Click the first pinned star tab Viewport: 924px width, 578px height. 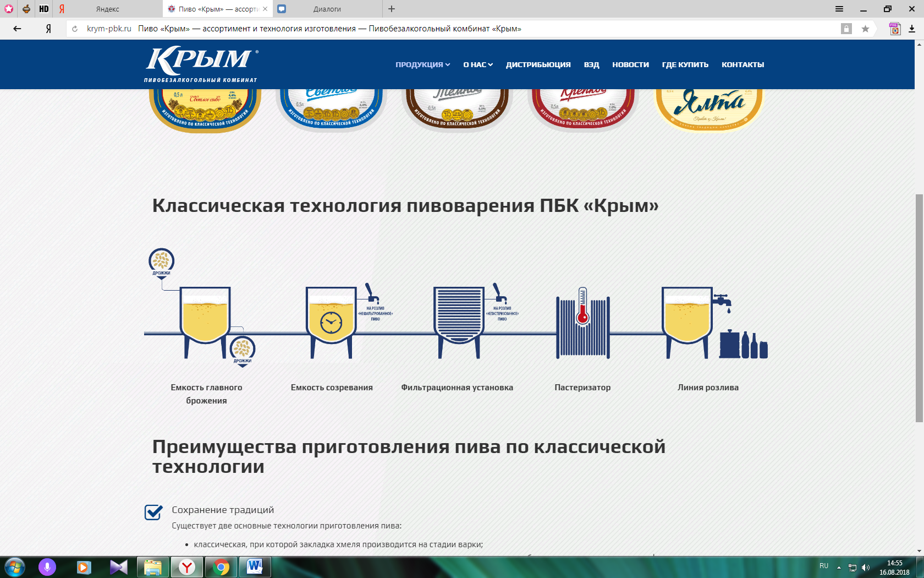8,9
